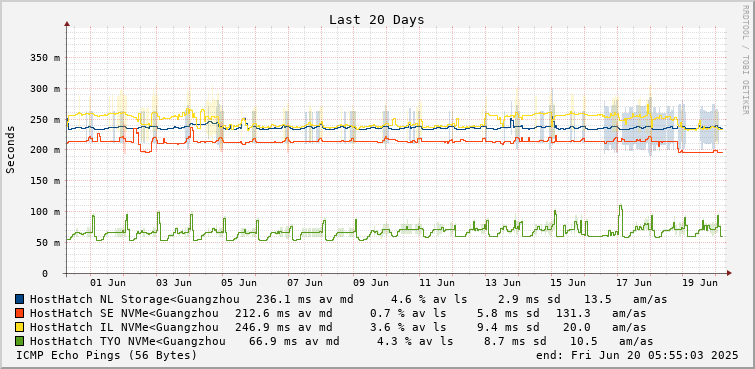This screenshot has width=755, height=369.
Task: Click the '05 Jun' date label
Action: click(x=240, y=283)
